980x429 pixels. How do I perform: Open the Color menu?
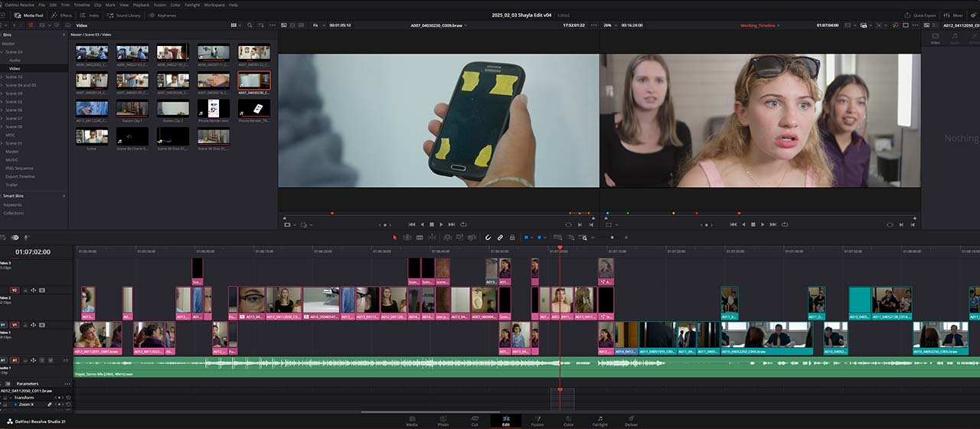click(x=175, y=5)
